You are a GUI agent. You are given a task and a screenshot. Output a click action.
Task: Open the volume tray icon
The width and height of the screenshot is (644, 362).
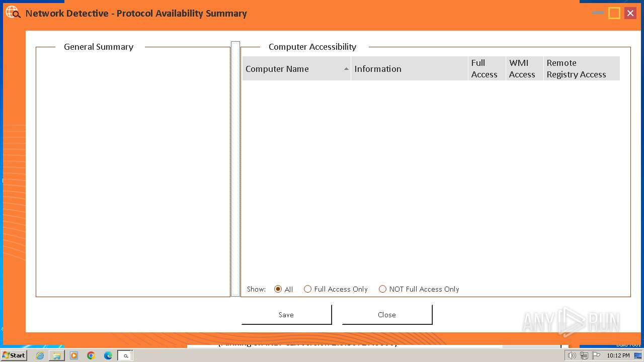pos(572,355)
